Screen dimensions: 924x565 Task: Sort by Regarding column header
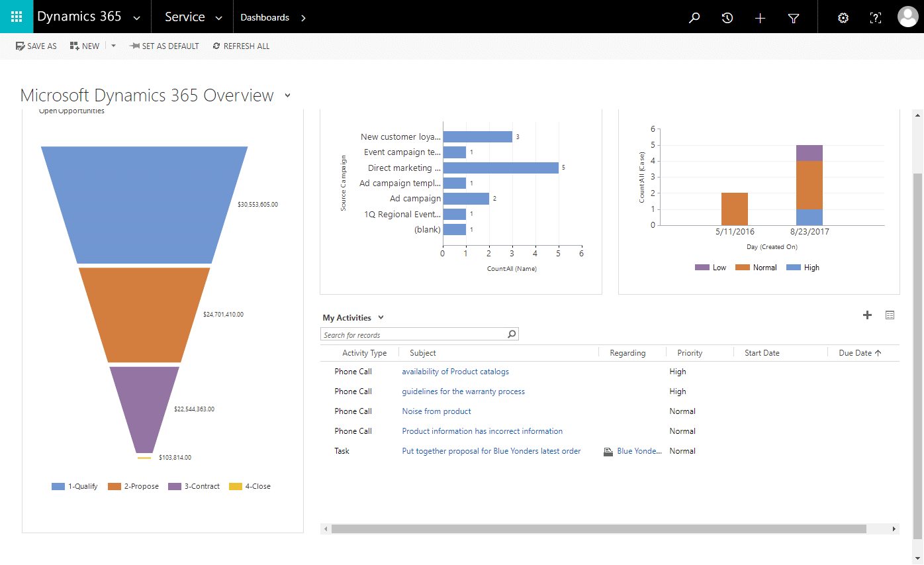point(627,353)
